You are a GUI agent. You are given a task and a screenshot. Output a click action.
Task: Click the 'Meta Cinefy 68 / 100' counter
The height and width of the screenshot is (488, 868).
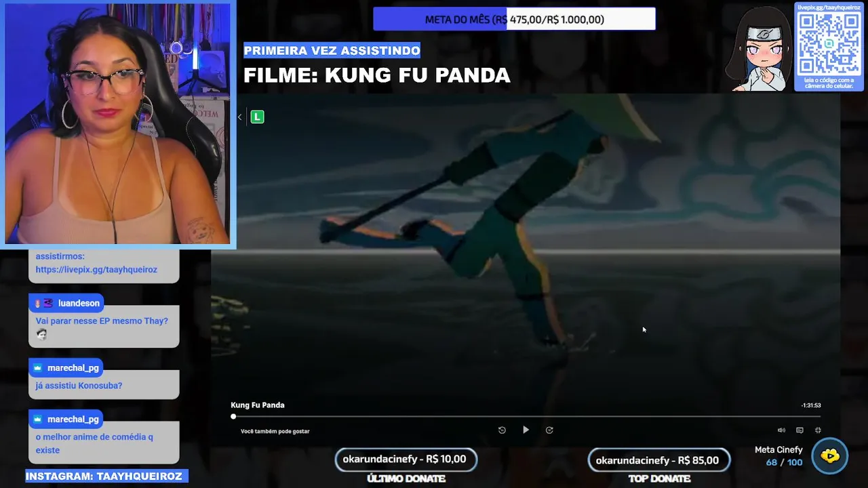click(x=778, y=456)
